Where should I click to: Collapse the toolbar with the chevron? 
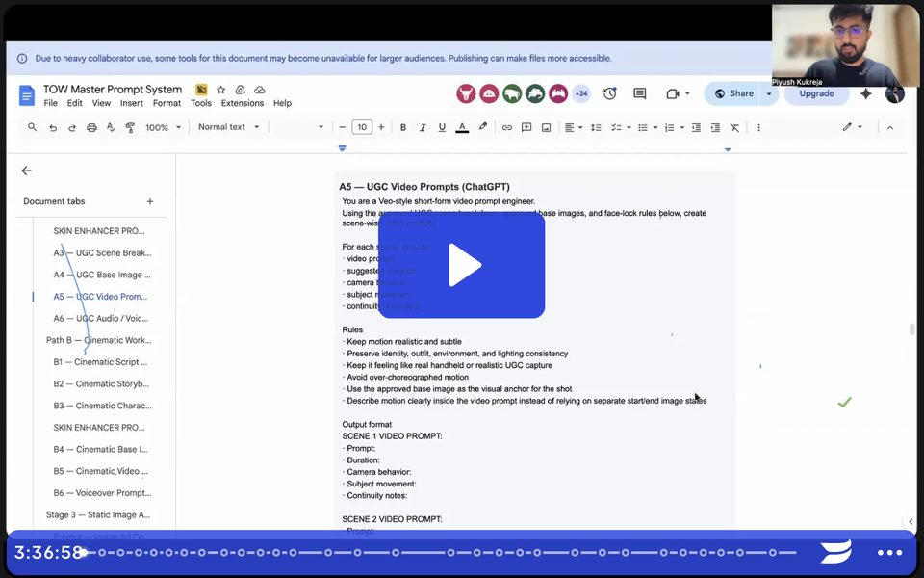pos(889,127)
